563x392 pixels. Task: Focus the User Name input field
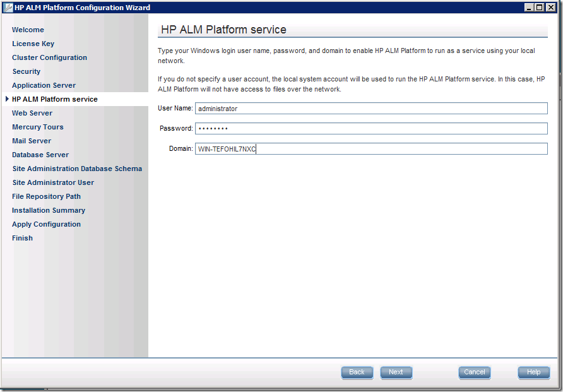[x=371, y=109]
